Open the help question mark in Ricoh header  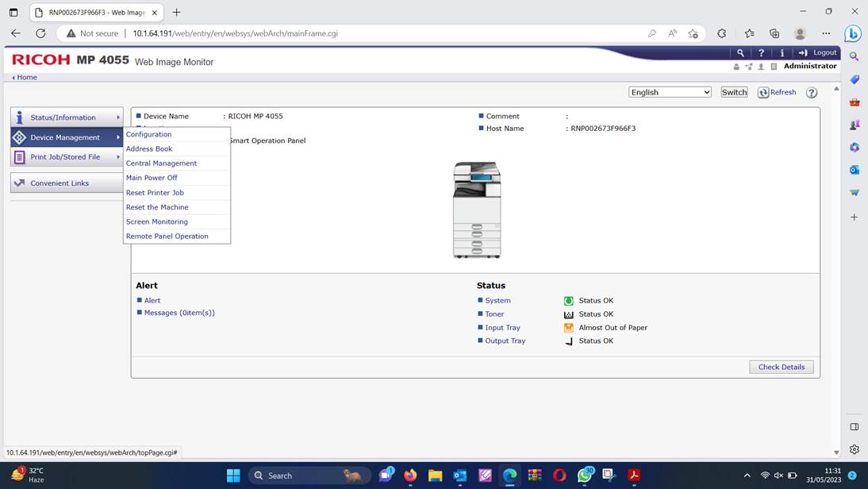click(x=761, y=52)
